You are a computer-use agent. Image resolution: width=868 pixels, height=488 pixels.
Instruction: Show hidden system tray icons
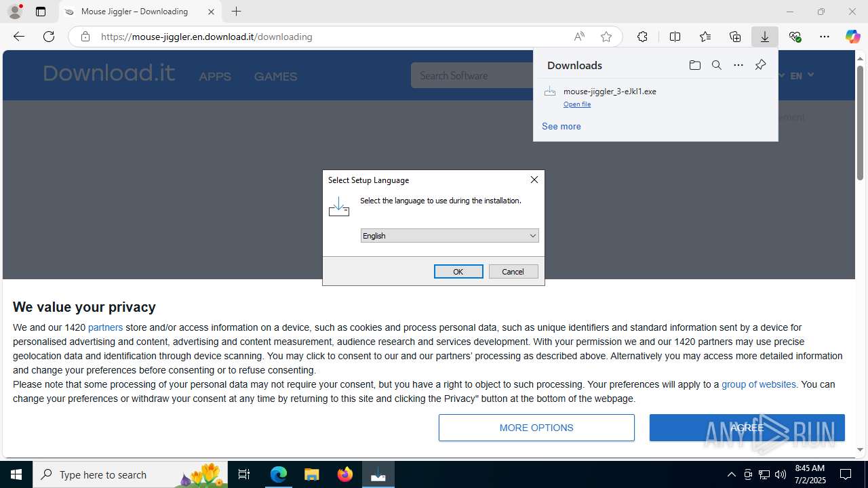pos(731,474)
